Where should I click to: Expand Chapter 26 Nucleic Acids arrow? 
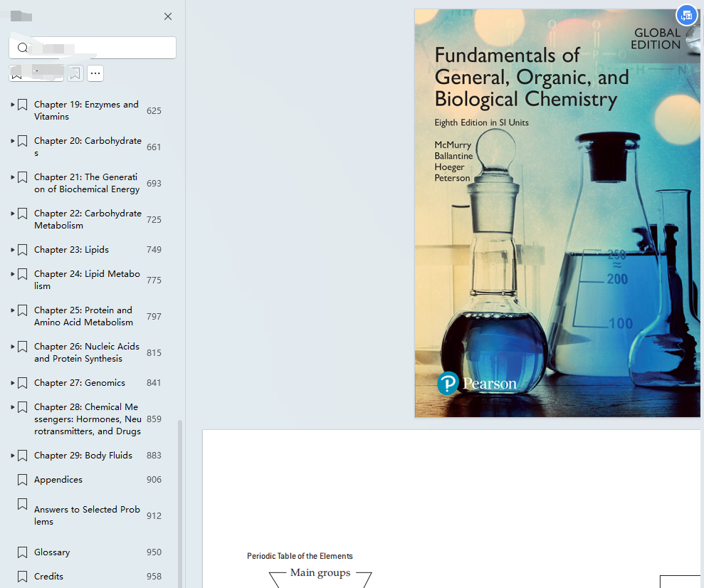pos(13,347)
